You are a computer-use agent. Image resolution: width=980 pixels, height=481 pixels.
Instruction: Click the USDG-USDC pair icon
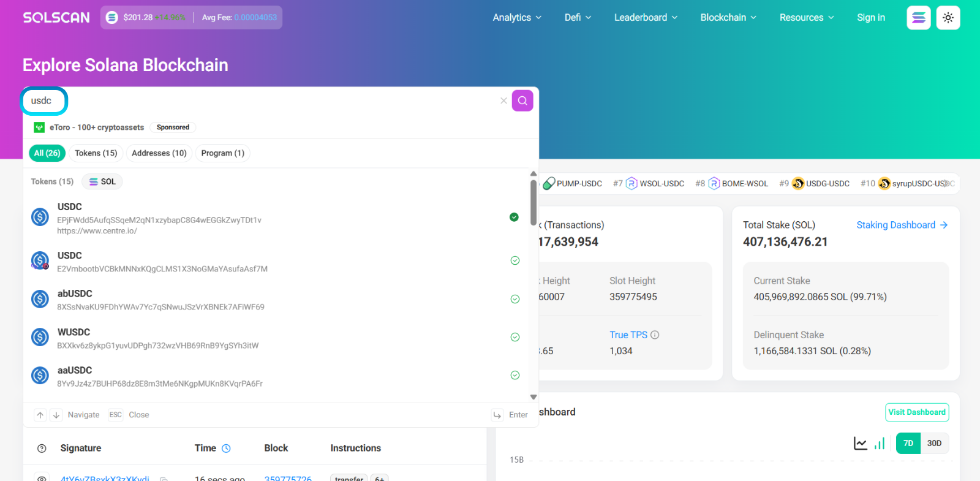pos(798,183)
